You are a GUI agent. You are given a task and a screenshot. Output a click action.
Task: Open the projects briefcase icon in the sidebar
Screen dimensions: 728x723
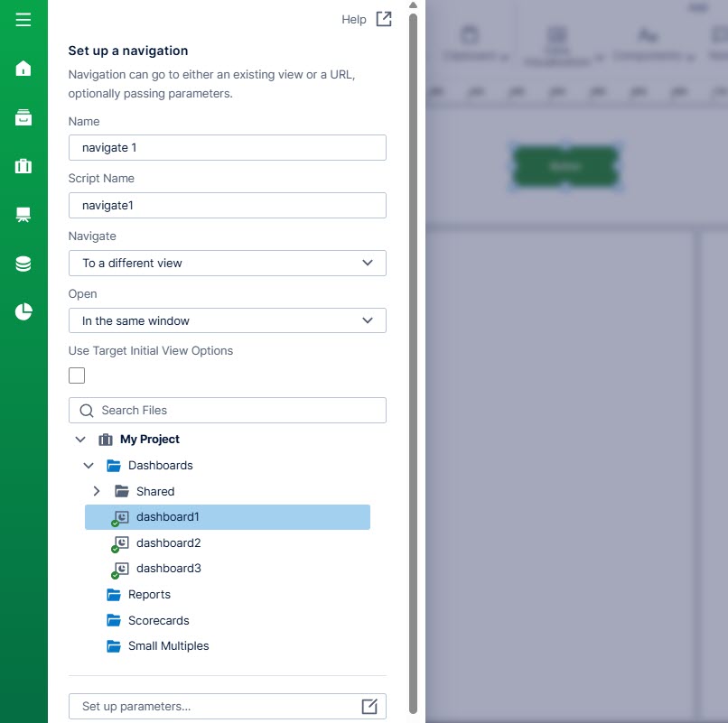click(x=23, y=166)
